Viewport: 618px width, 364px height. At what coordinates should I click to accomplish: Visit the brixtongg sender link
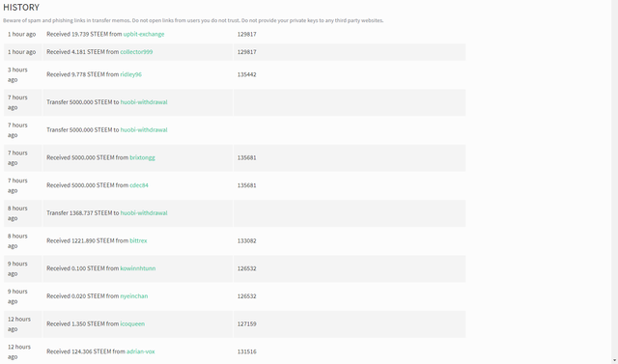142,157
